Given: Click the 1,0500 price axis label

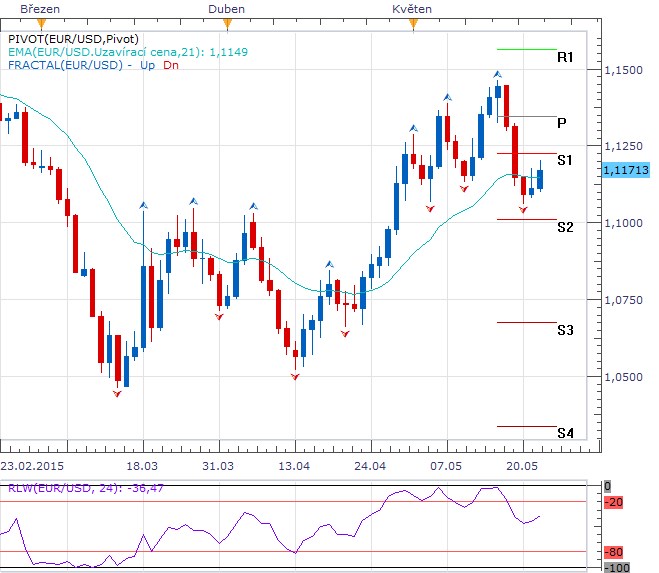Looking at the screenshot, I should point(623,377).
